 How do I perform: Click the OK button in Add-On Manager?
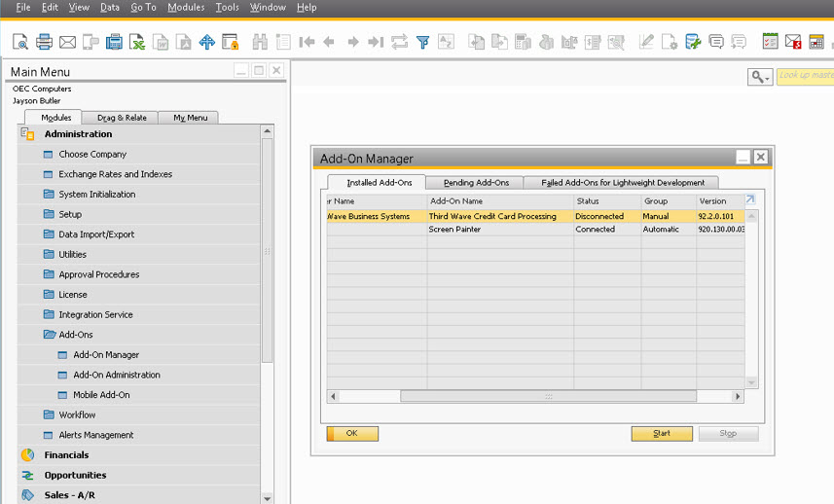click(352, 434)
